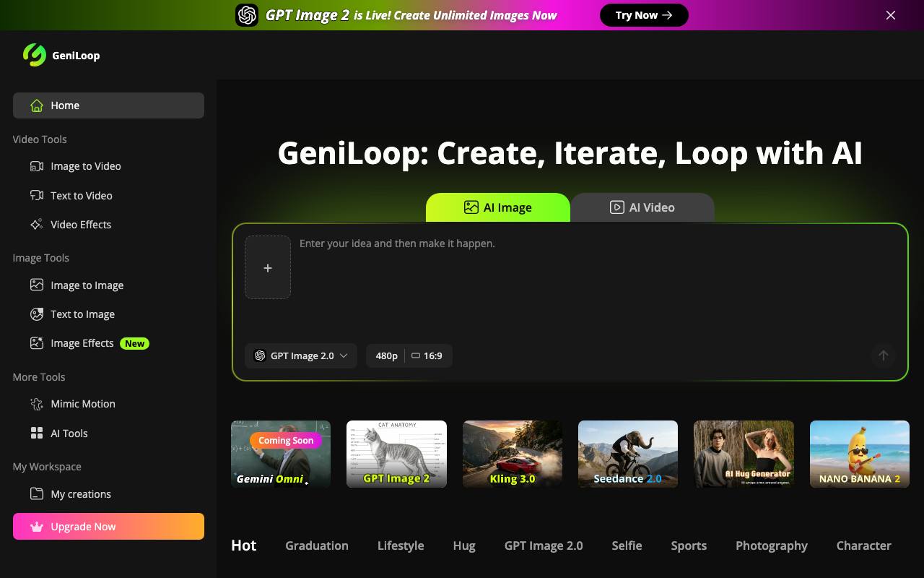Click the Upgrade Now crown icon

pyautogui.click(x=37, y=527)
